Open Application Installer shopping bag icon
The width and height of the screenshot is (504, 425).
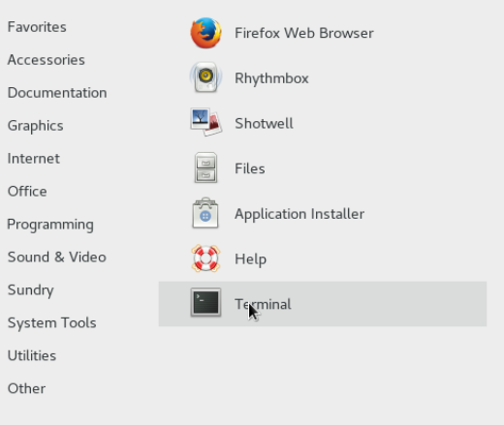tap(205, 213)
